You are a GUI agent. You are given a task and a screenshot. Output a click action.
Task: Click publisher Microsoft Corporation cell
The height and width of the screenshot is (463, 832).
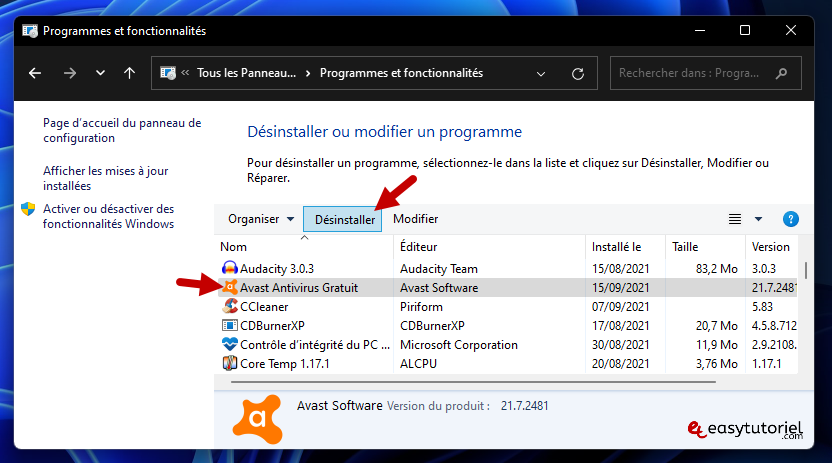pyautogui.click(x=458, y=345)
